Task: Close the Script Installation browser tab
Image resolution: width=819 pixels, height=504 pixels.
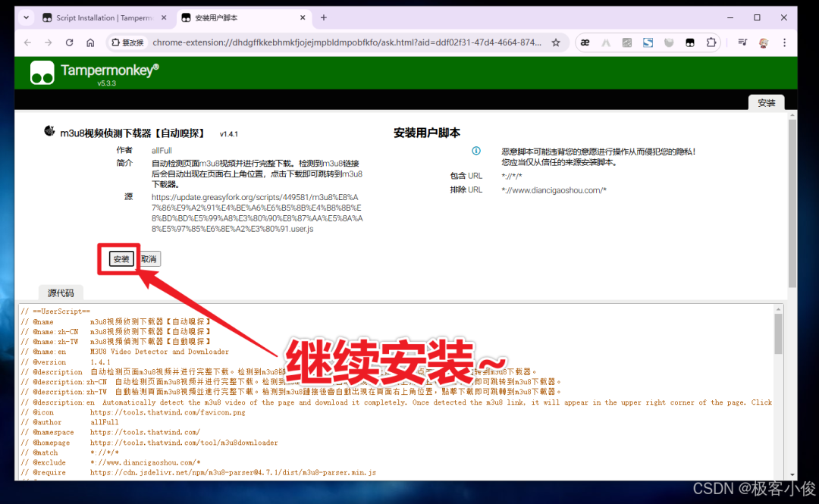Action: [x=164, y=17]
